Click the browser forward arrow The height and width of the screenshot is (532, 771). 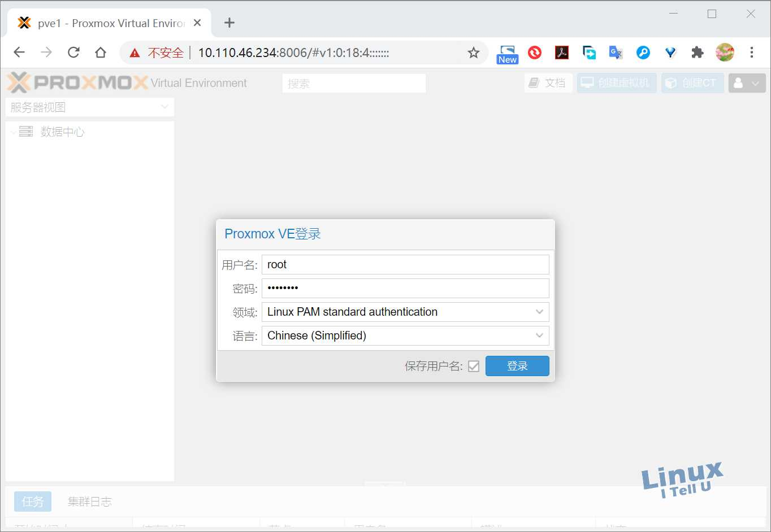point(46,53)
